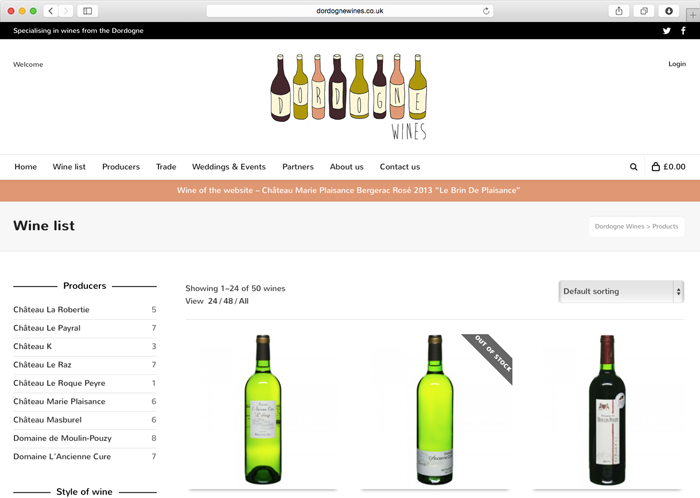Reload the page using the refresh icon

pos(486,11)
